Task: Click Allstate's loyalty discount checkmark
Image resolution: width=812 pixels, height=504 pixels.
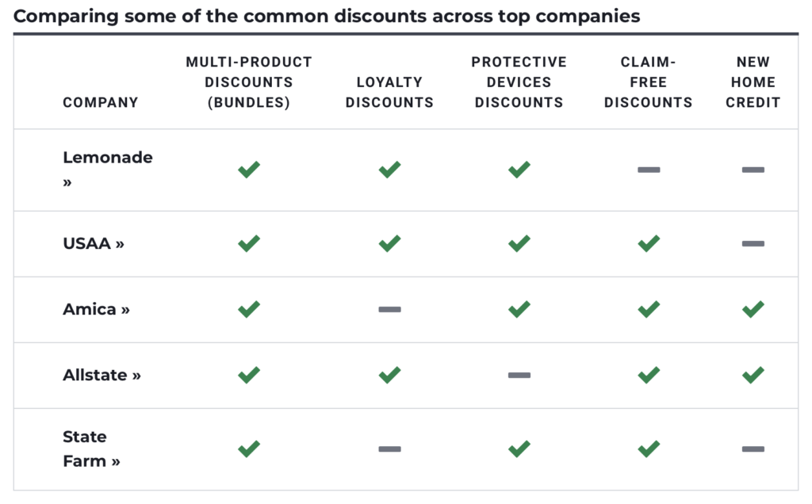Action: tap(389, 375)
